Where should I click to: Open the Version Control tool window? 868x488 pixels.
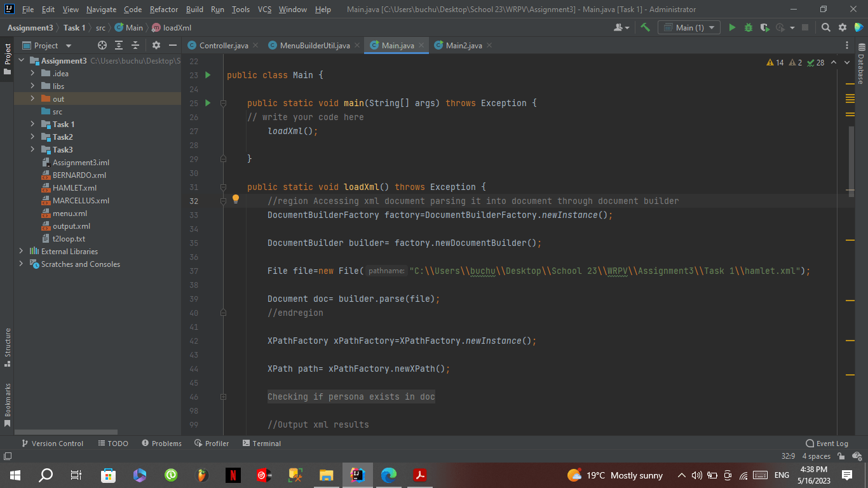point(52,444)
